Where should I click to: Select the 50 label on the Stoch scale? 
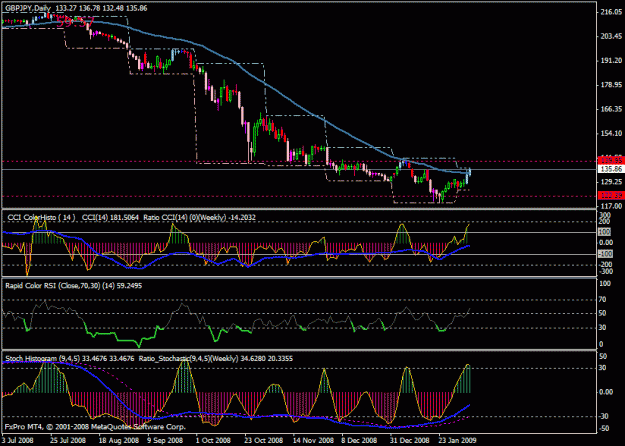click(x=603, y=356)
